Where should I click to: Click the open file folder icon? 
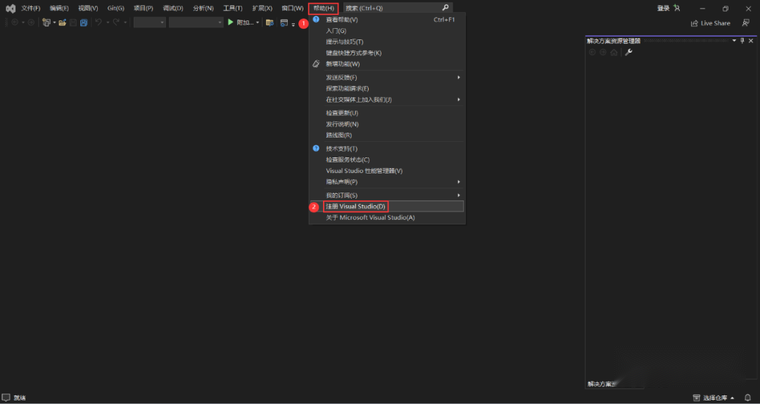tap(63, 23)
